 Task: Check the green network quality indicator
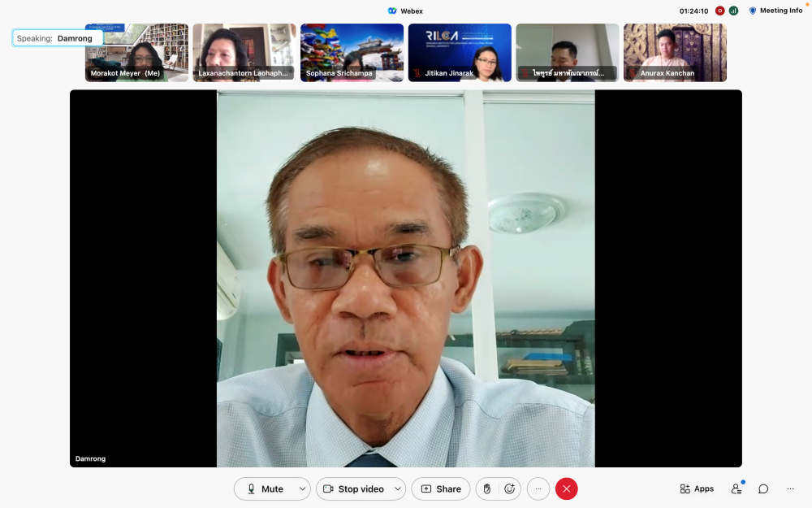(733, 11)
